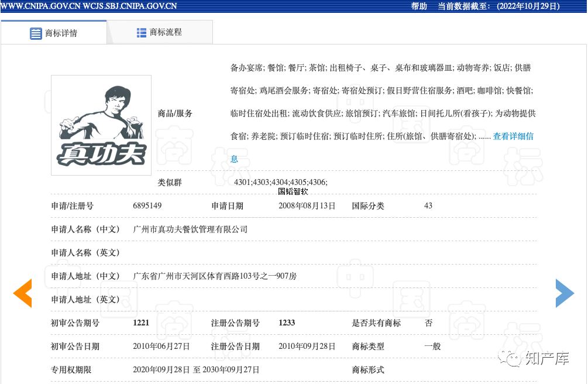Viewport: 588px width, 384px height.
Task: Select preliminary announcement date 2010年06月27日
Action: coord(161,347)
